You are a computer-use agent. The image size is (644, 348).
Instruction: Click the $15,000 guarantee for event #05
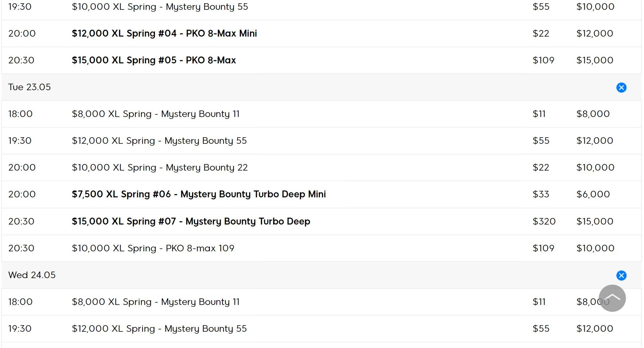[594, 60]
